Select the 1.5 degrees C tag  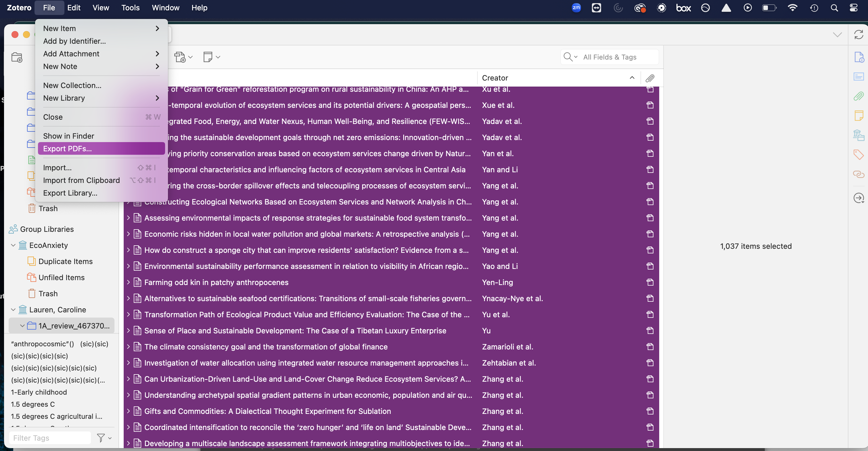click(33, 404)
